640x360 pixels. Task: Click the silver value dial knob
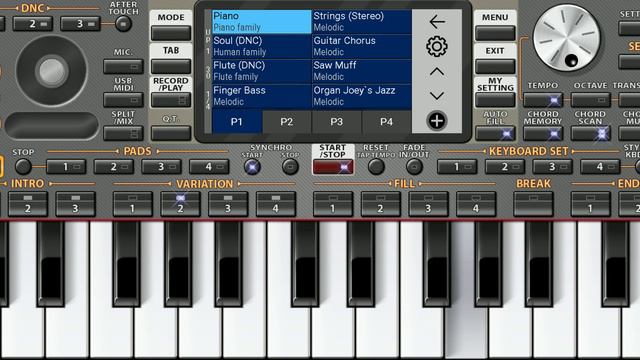tap(567, 38)
